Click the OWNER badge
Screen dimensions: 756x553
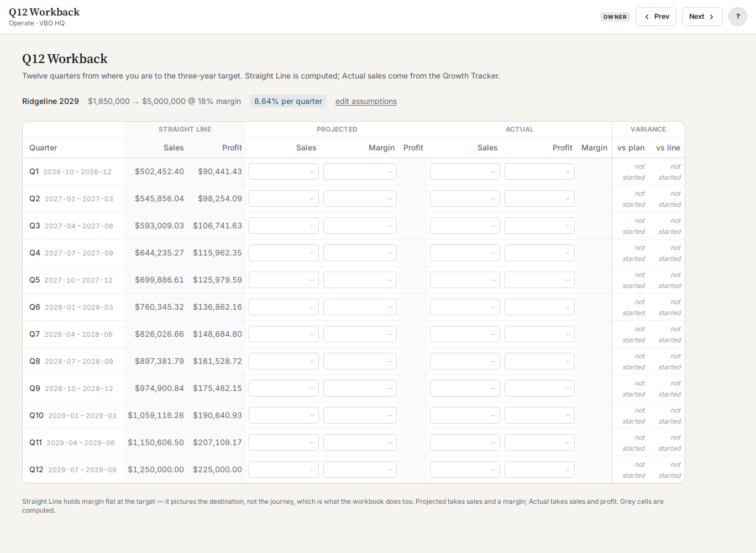click(615, 17)
